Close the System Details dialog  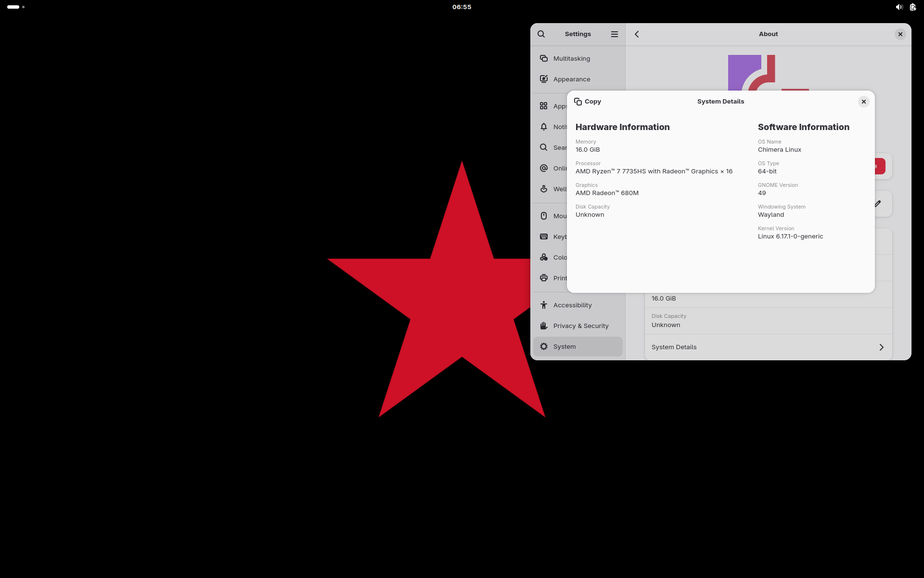(863, 102)
